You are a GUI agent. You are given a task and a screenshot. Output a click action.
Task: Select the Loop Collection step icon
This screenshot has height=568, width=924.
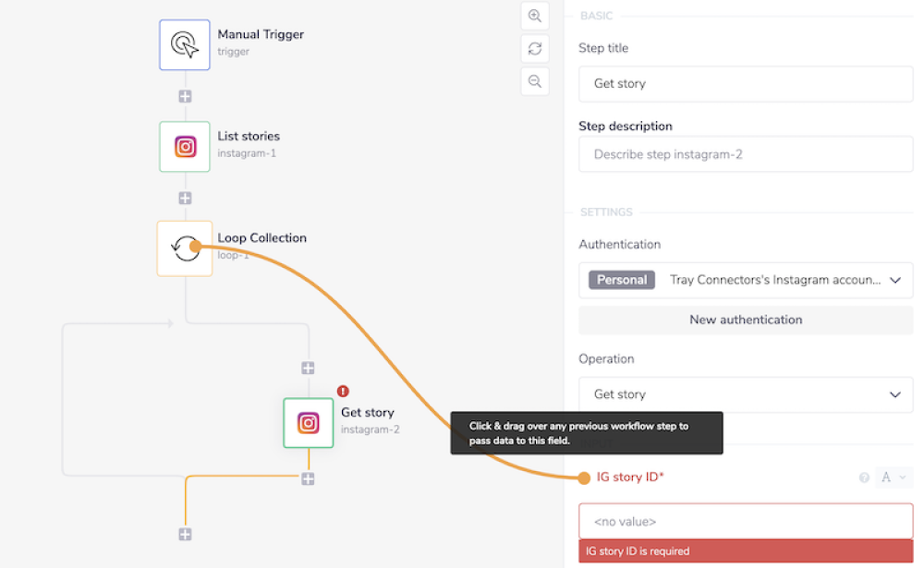185,248
